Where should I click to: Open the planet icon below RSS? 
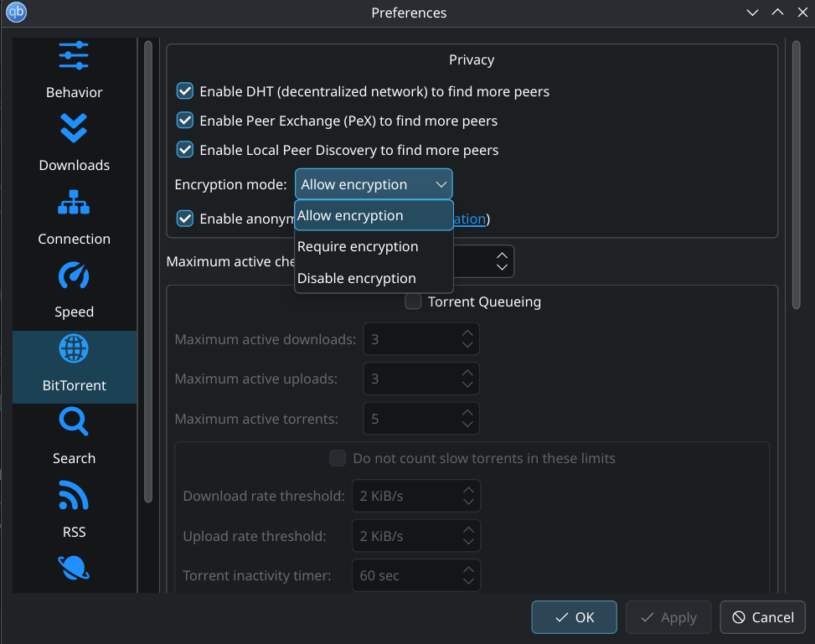(74, 568)
